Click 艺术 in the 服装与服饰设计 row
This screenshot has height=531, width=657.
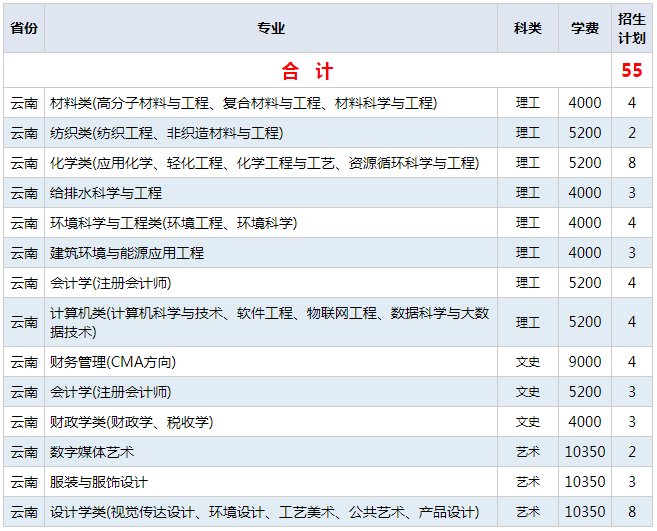[528, 482]
